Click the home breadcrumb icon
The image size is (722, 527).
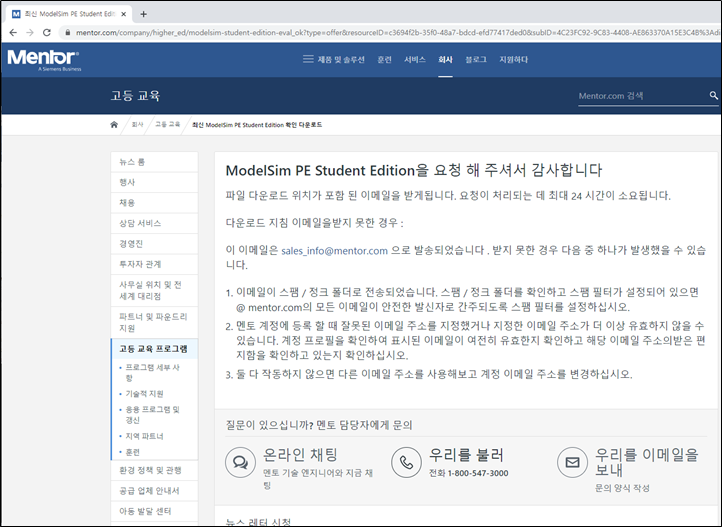pos(114,125)
